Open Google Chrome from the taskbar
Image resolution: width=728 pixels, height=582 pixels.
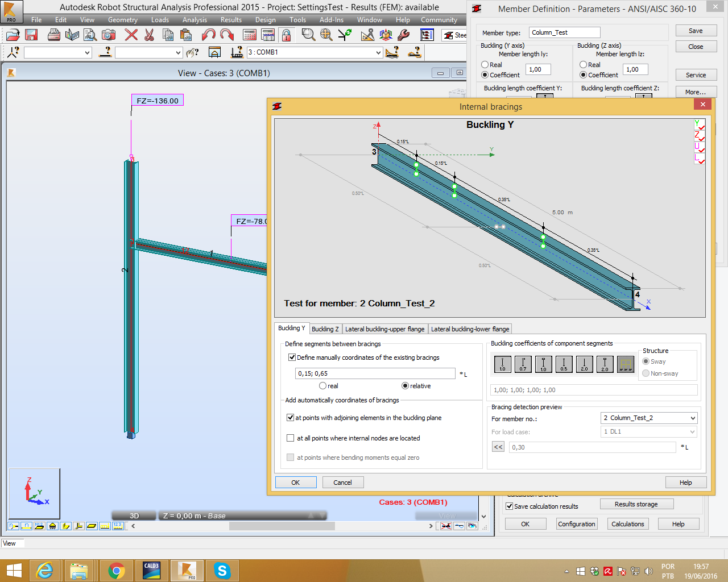point(117,570)
